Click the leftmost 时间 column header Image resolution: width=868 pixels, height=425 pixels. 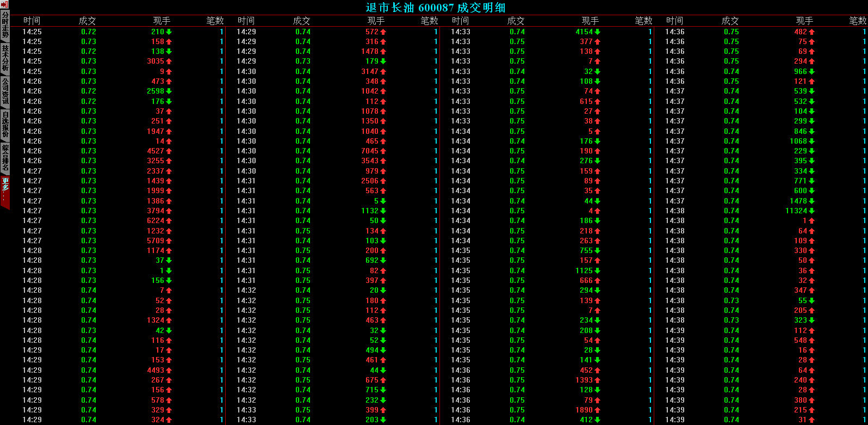coord(32,21)
